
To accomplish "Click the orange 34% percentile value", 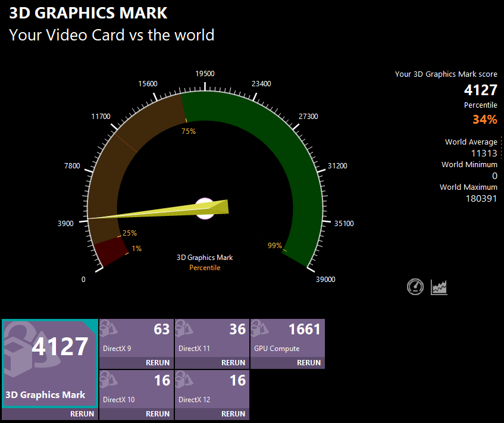I will point(484,120).
